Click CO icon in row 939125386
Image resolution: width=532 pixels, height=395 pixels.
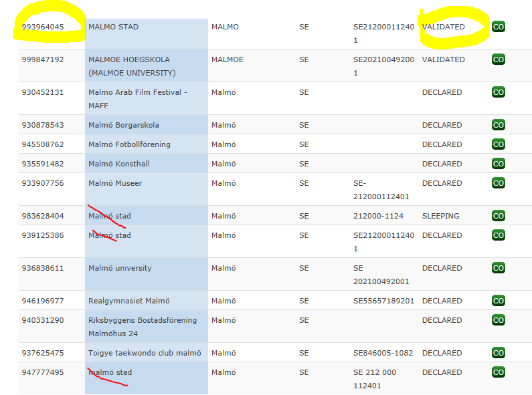(499, 235)
